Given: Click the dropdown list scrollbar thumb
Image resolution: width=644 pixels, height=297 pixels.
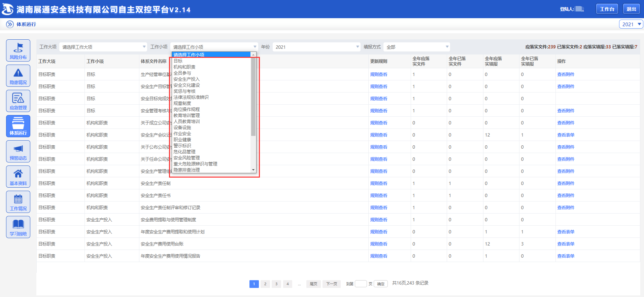Looking at the screenshot, I should [x=253, y=97].
